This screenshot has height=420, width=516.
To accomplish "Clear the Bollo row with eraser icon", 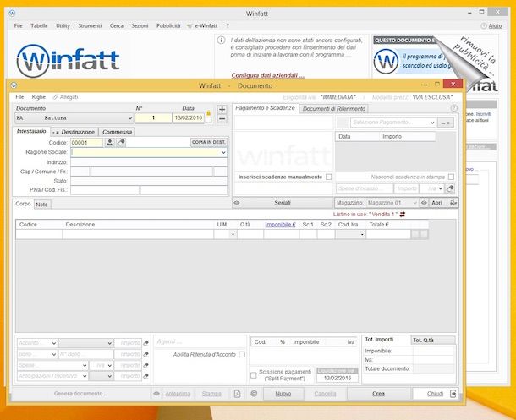I will [145, 354].
